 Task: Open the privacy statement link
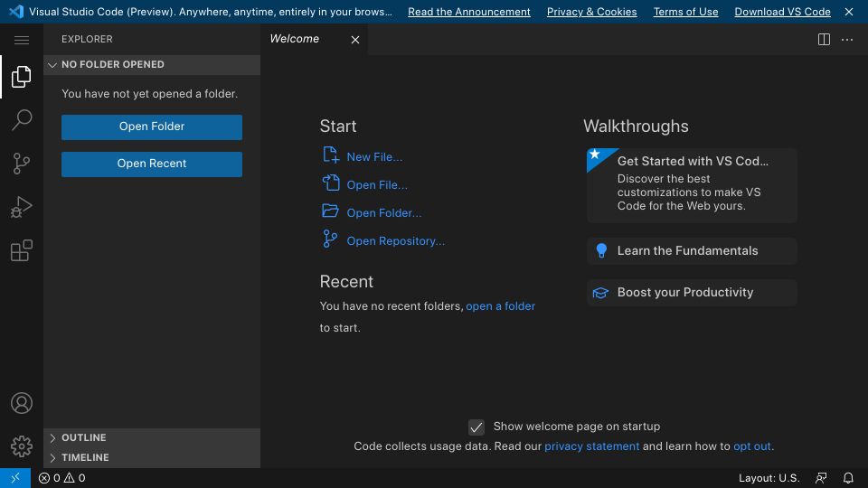pyautogui.click(x=591, y=446)
